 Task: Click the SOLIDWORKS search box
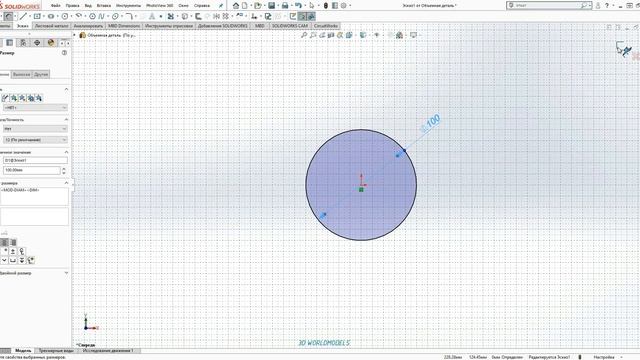549,5
